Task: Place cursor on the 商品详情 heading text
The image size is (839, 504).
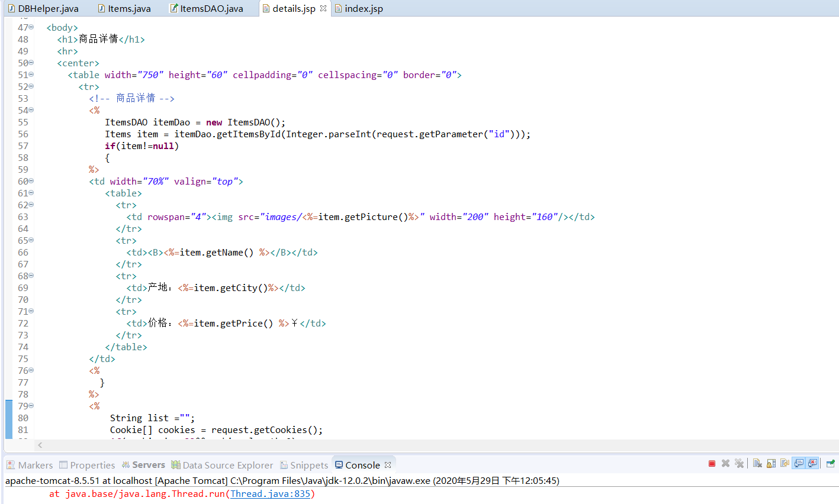Action: (98, 39)
